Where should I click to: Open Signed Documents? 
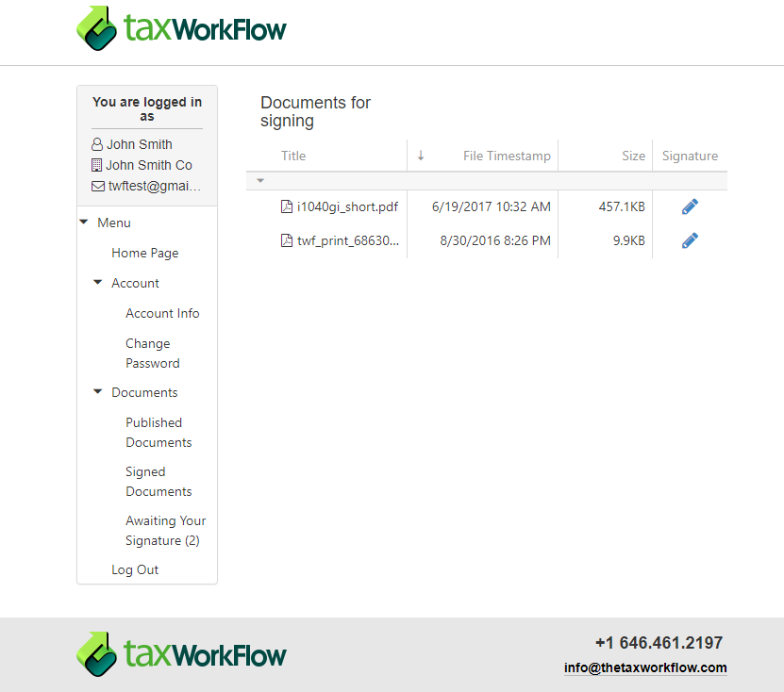(158, 481)
